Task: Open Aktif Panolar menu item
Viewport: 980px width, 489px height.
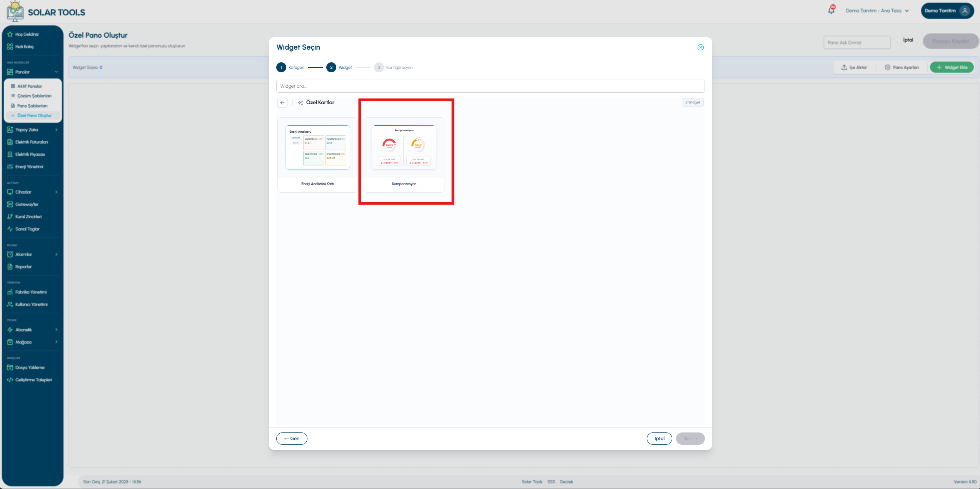Action: click(x=33, y=86)
